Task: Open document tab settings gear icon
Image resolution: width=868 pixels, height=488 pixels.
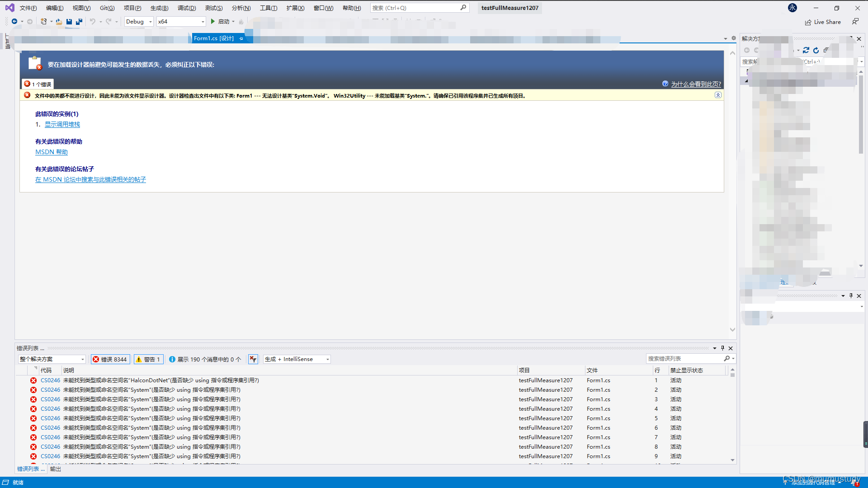Action: (734, 38)
